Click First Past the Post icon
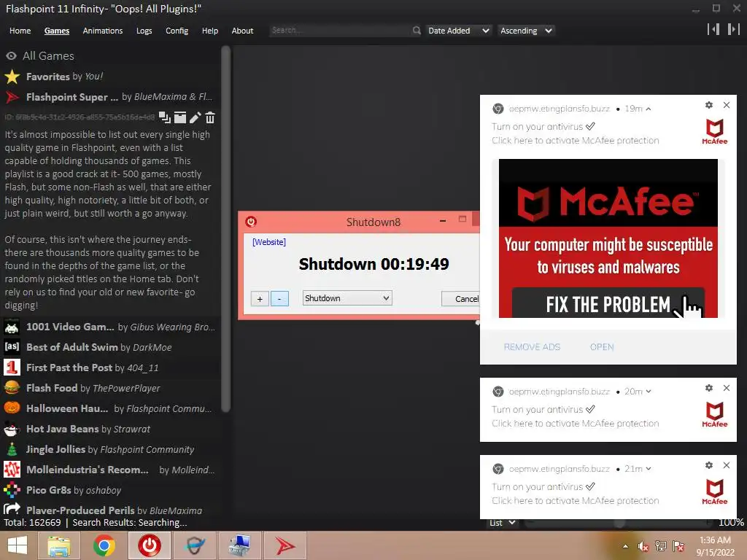 [x=12, y=367]
